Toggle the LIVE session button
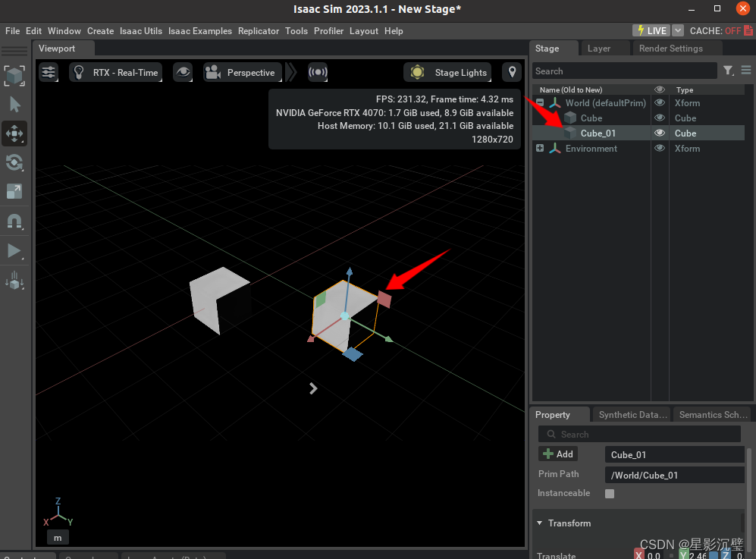 point(651,31)
